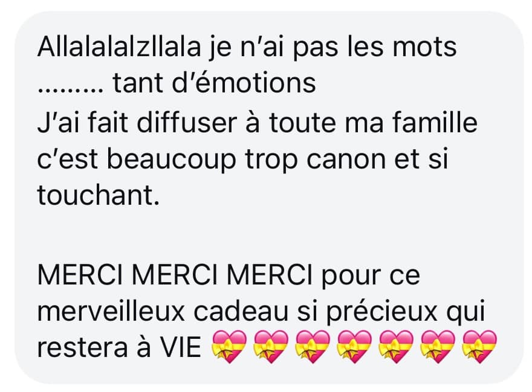The height and width of the screenshot is (392, 532).
Task: Select the word "merveilleux"
Action: pos(111,310)
